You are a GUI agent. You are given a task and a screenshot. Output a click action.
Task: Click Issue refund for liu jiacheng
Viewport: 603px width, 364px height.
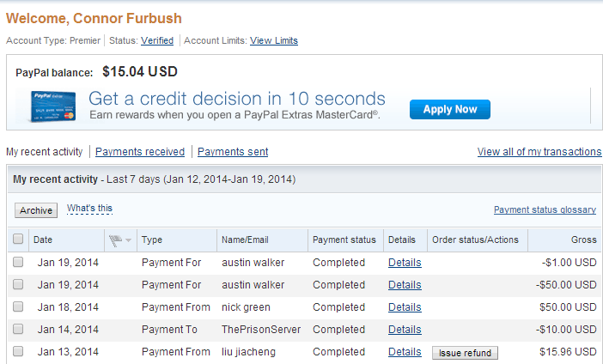coord(465,353)
